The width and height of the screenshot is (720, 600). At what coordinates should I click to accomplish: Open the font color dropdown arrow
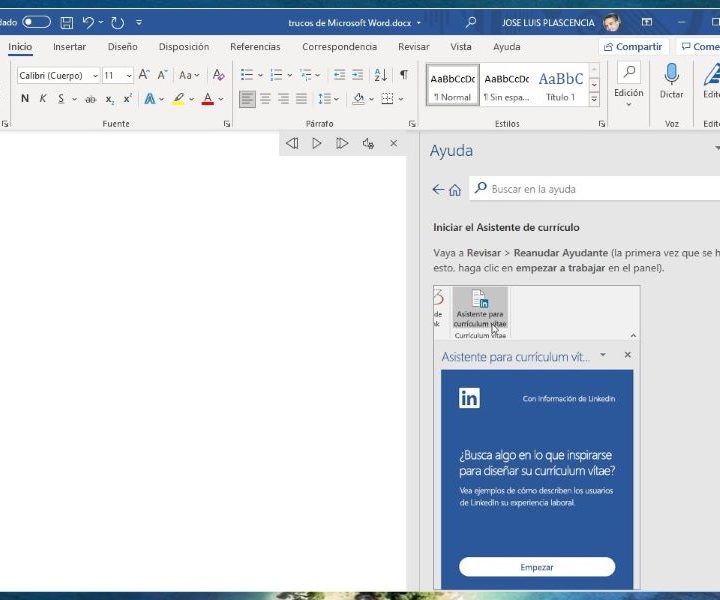[221, 99]
